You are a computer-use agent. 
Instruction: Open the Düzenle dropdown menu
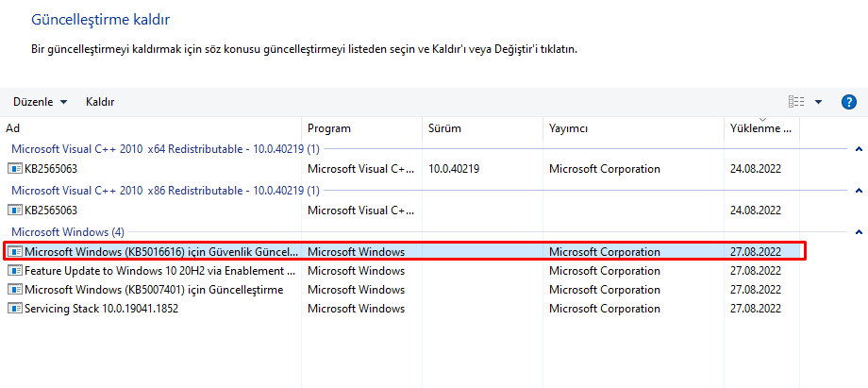[41, 102]
